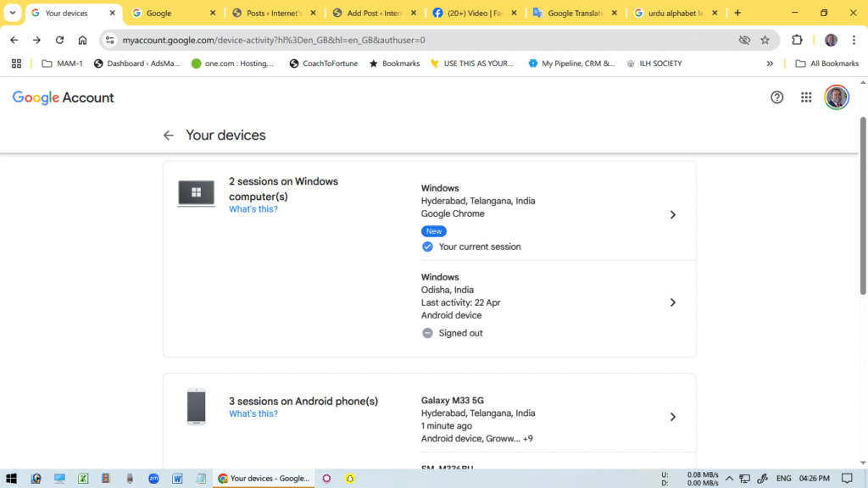
Task: Go to the browser home page
Action: [82, 40]
